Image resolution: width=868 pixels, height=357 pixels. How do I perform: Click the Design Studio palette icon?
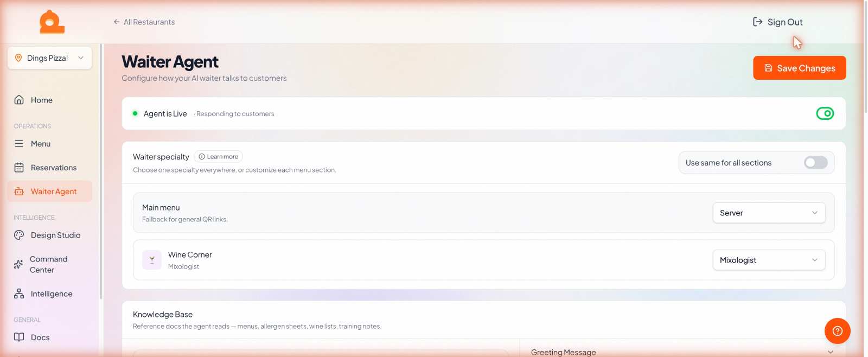pyautogui.click(x=19, y=235)
